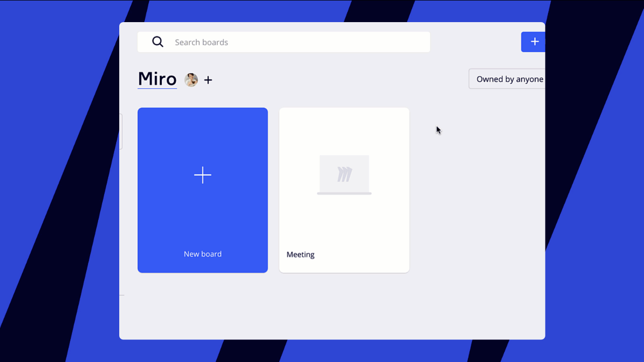The width and height of the screenshot is (644, 362).
Task: Open the "Meeting" board by its title
Action: click(300, 254)
